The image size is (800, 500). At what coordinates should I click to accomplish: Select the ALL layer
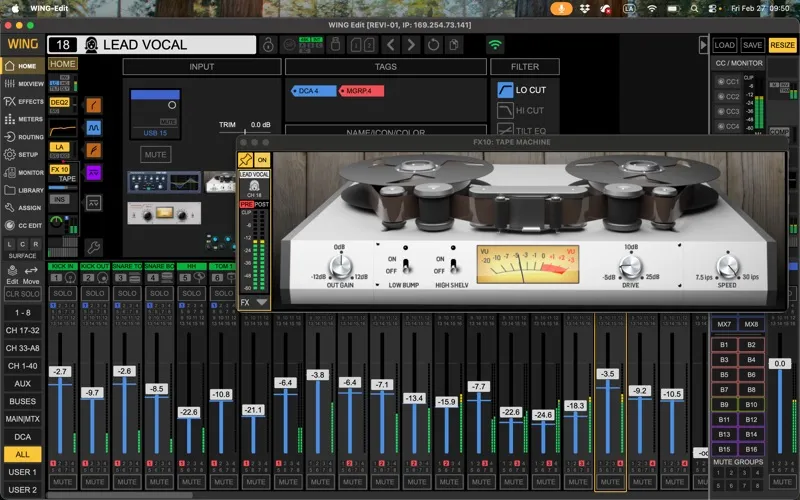pos(22,454)
